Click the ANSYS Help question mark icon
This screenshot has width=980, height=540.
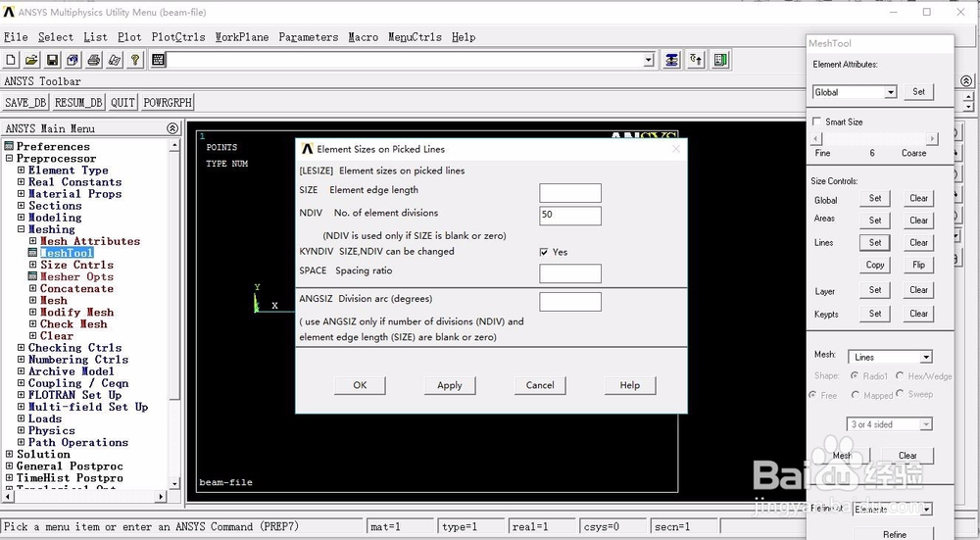[x=135, y=60]
